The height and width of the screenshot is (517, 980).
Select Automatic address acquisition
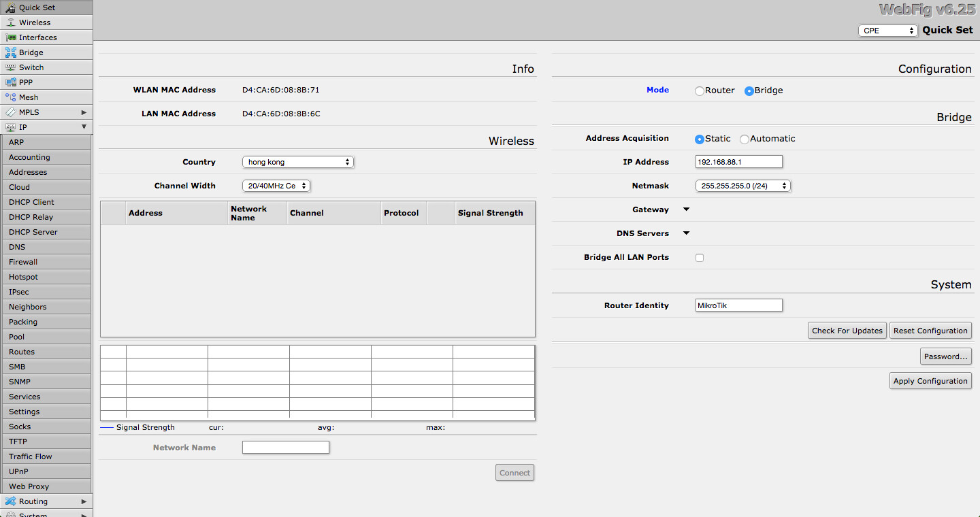[x=745, y=139]
